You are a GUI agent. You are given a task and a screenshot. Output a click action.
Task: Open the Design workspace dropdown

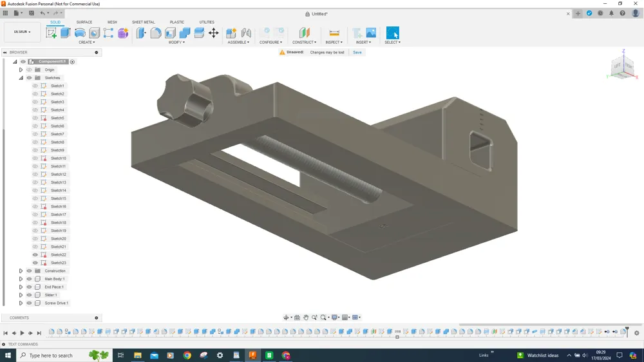pyautogui.click(x=22, y=32)
